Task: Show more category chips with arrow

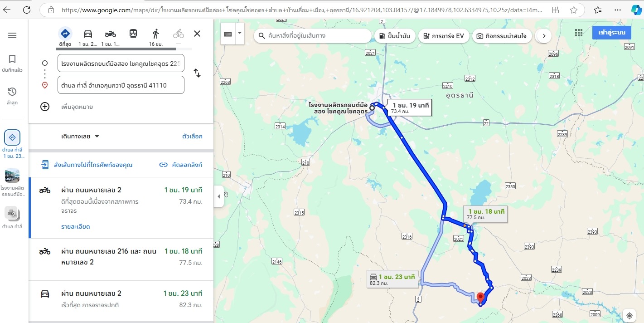Action: (544, 36)
